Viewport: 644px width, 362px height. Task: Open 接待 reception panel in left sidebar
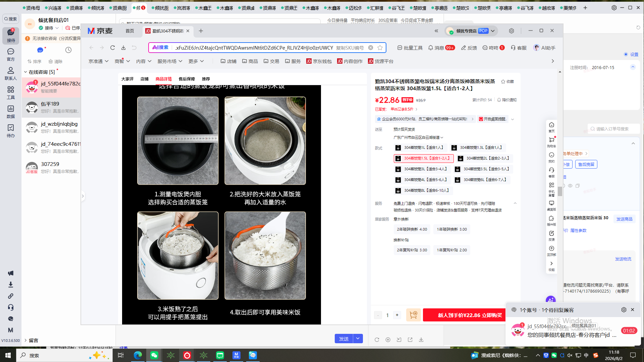pos(11,36)
